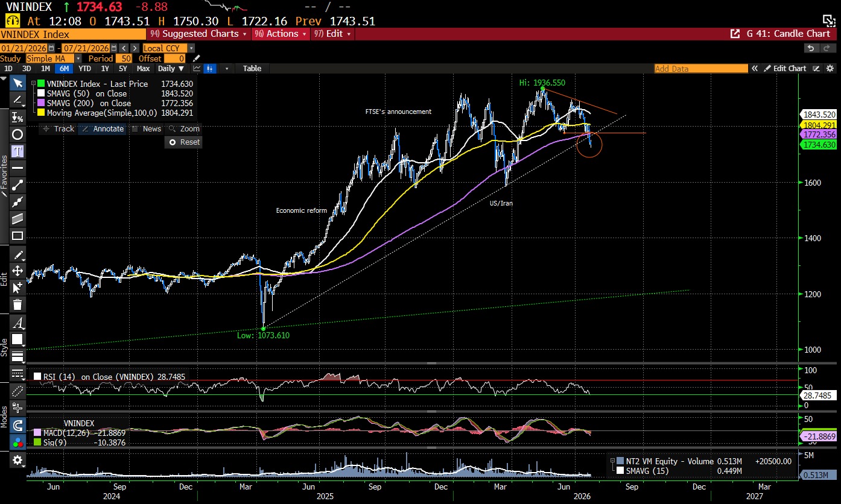This screenshot has width=841, height=504.
Task: Delete annotation with the trash icon
Action: coord(17,304)
